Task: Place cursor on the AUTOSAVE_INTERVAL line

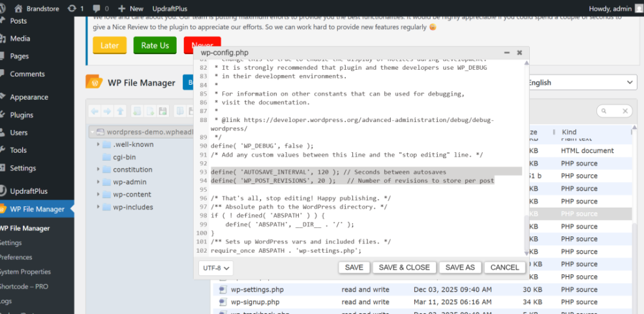Action: 328,172
